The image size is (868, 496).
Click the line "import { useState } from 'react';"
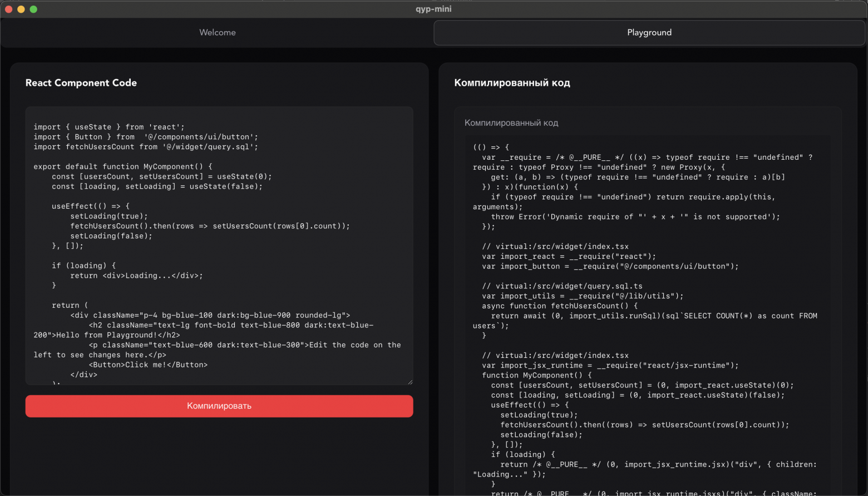pos(109,127)
